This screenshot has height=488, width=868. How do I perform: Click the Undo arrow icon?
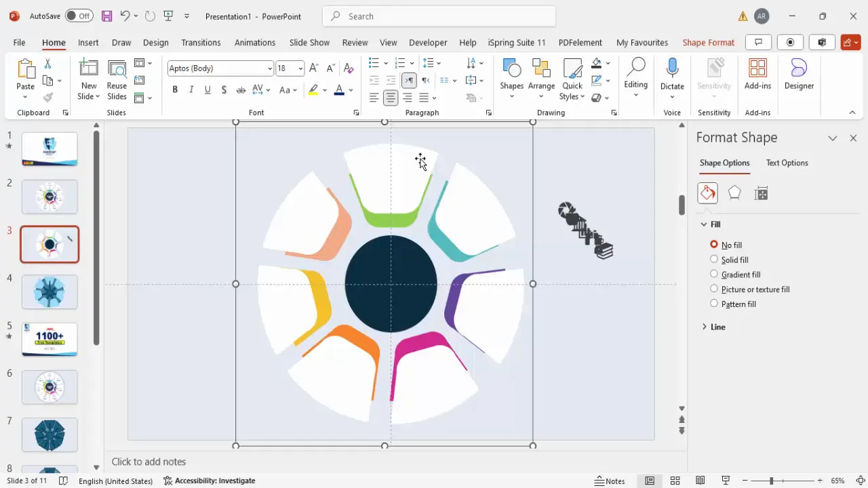click(125, 16)
